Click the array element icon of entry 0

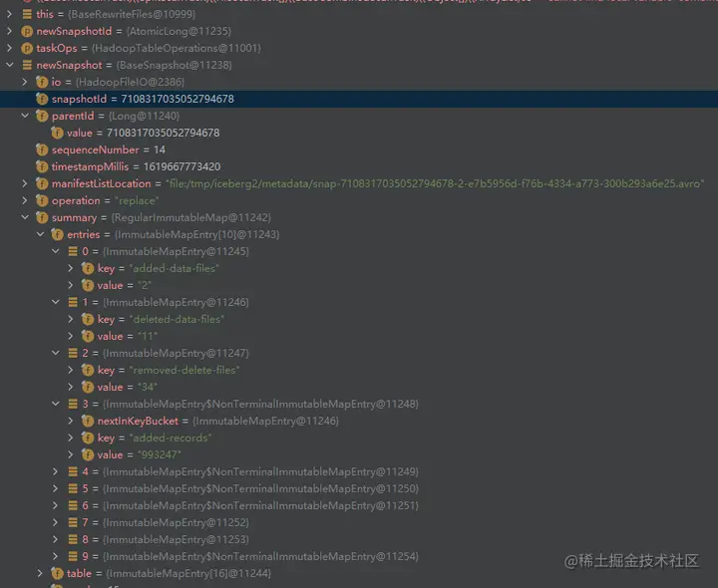[73, 251]
